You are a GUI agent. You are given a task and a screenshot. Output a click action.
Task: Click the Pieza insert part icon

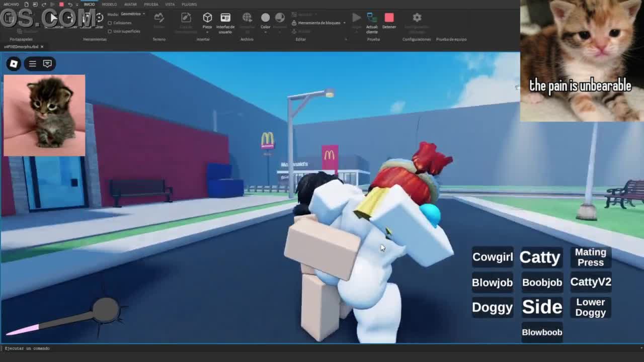pyautogui.click(x=207, y=18)
